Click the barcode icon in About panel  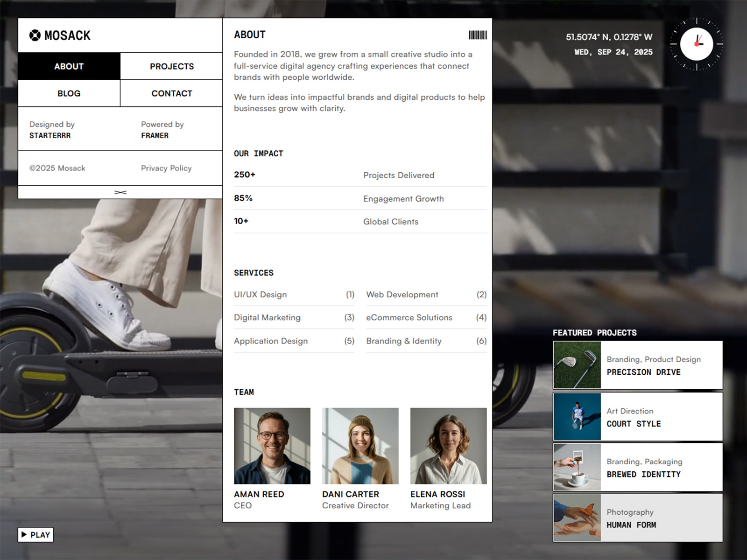(478, 35)
